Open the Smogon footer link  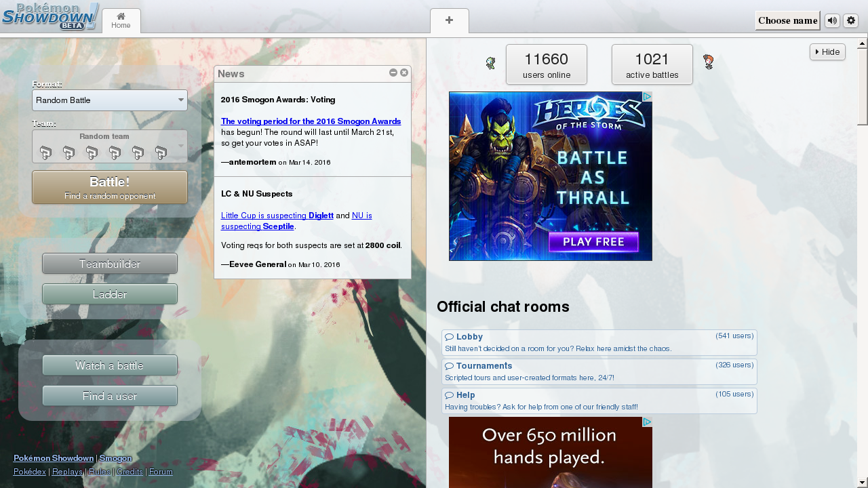coord(115,458)
